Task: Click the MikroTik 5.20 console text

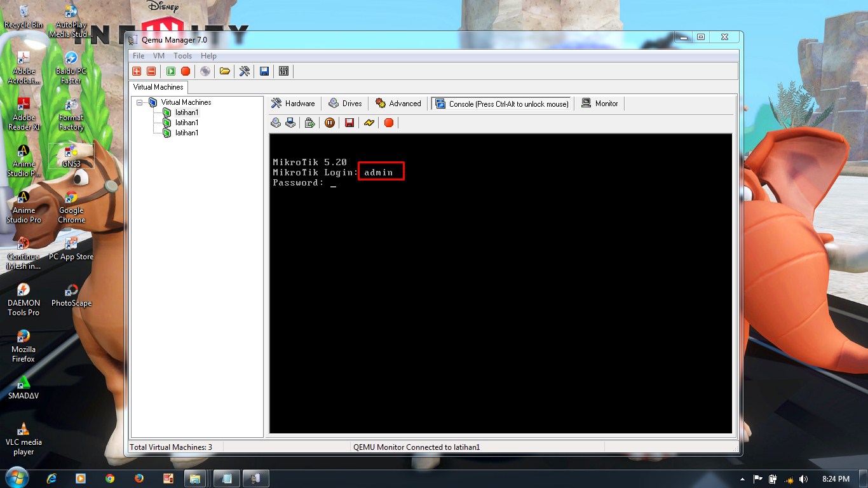Action: 309,163
